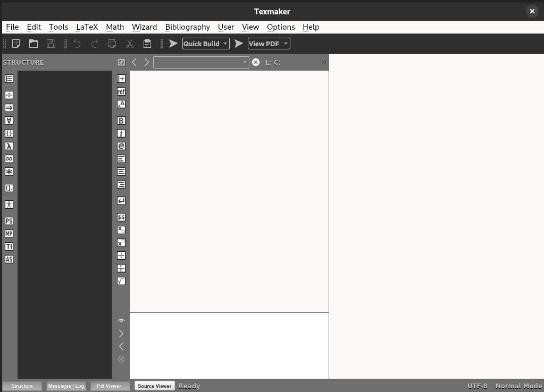Click the Bold formatting icon
This screenshot has height=392, width=544.
(x=121, y=121)
